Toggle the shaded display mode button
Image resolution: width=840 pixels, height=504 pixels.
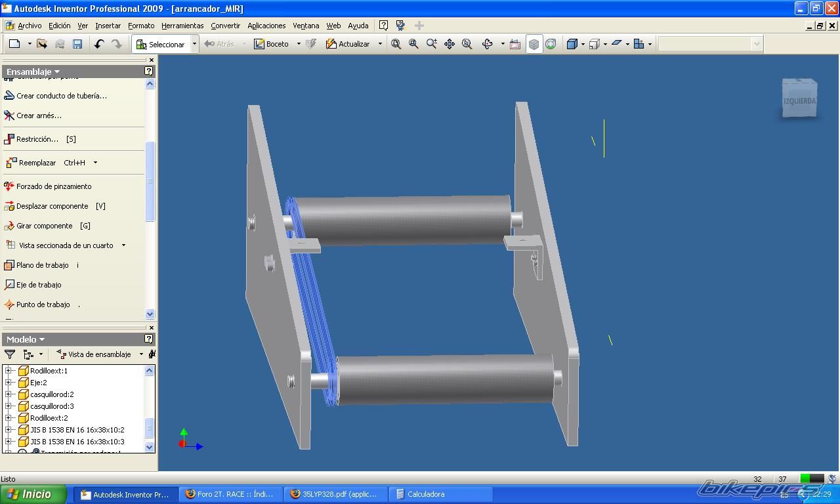point(534,44)
